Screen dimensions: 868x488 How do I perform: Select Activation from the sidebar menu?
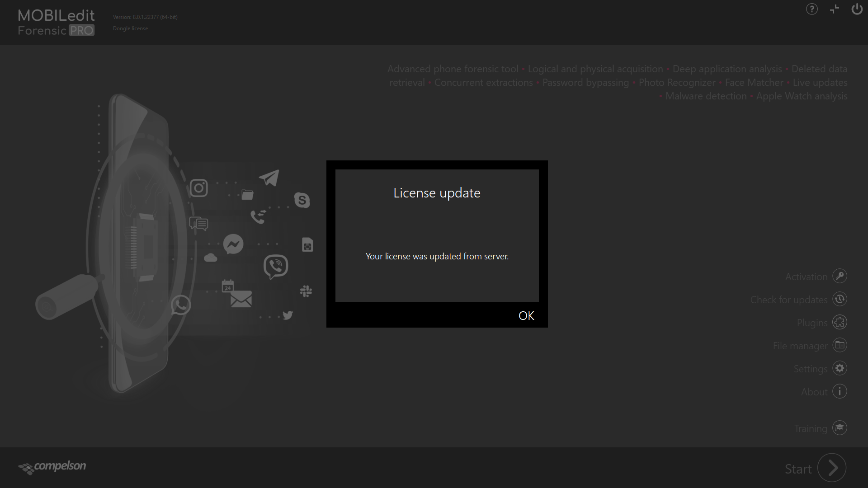(x=807, y=276)
